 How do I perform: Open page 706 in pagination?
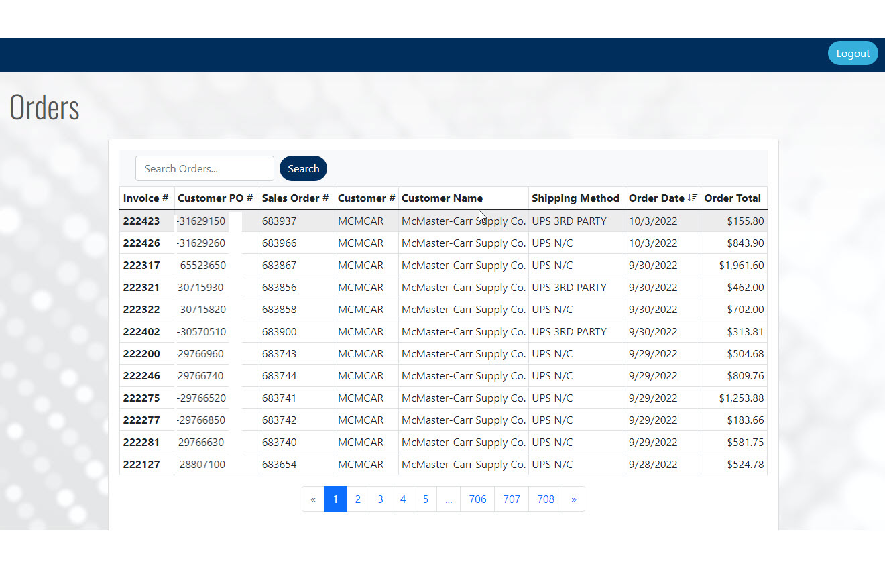pos(477,499)
